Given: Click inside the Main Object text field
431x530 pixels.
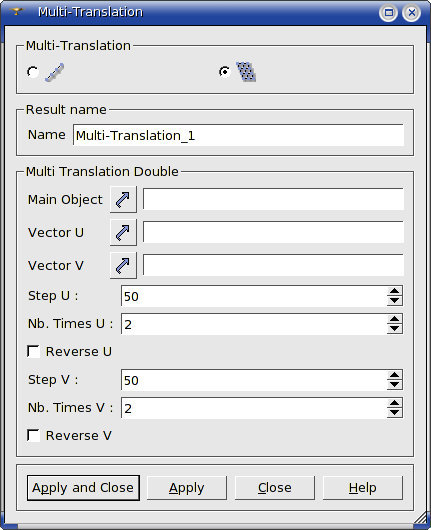Looking at the screenshot, I should (x=273, y=199).
